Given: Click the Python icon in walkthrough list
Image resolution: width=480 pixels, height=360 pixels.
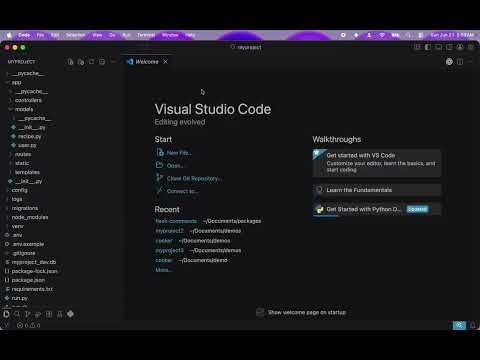Looking at the screenshot, I should pyautogui.click(x=319, y=209).
